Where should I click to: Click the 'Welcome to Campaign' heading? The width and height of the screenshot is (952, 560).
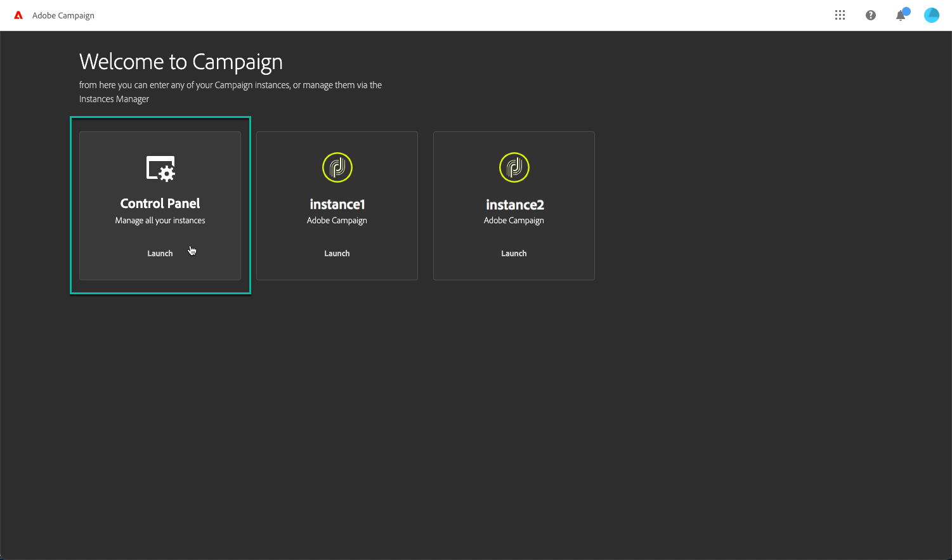click(x=181, y=62)
